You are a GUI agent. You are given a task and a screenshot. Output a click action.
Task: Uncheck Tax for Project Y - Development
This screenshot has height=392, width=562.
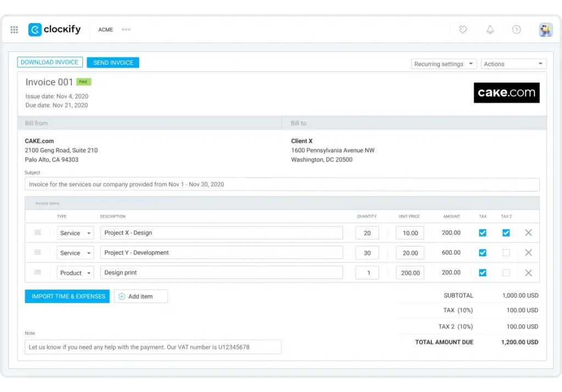(x=483, y=253)
